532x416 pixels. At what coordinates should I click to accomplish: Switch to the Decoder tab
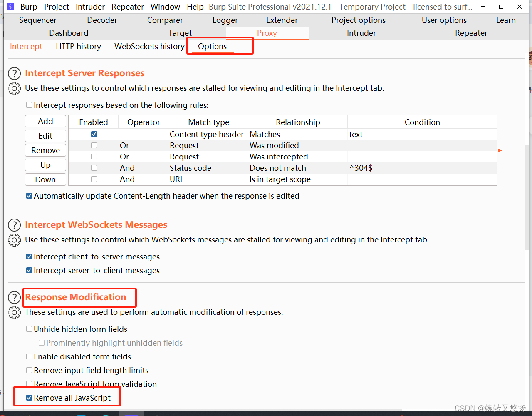click(x=102, y=20)
